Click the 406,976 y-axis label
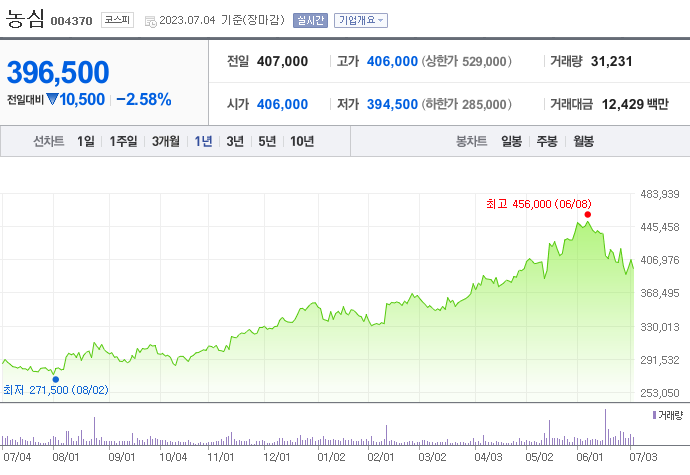Screen dimensions: 690x475 660,260
